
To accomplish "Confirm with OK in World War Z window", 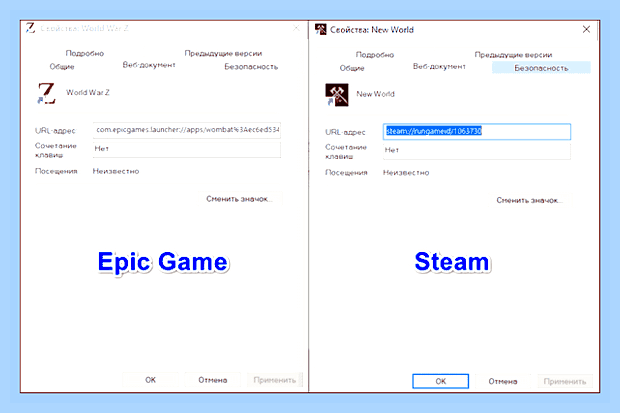I will 150,380.
